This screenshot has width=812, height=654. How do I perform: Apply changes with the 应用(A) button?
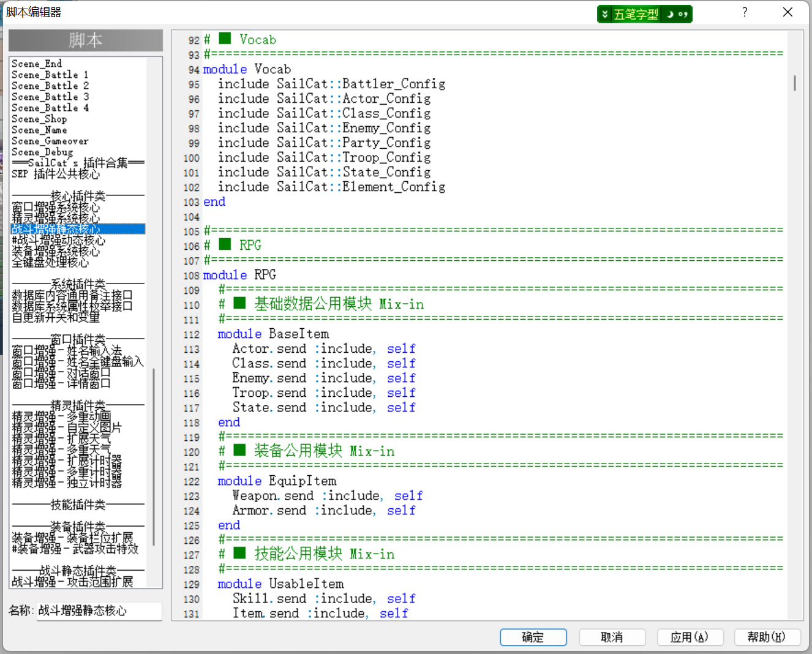pos(690,637)
